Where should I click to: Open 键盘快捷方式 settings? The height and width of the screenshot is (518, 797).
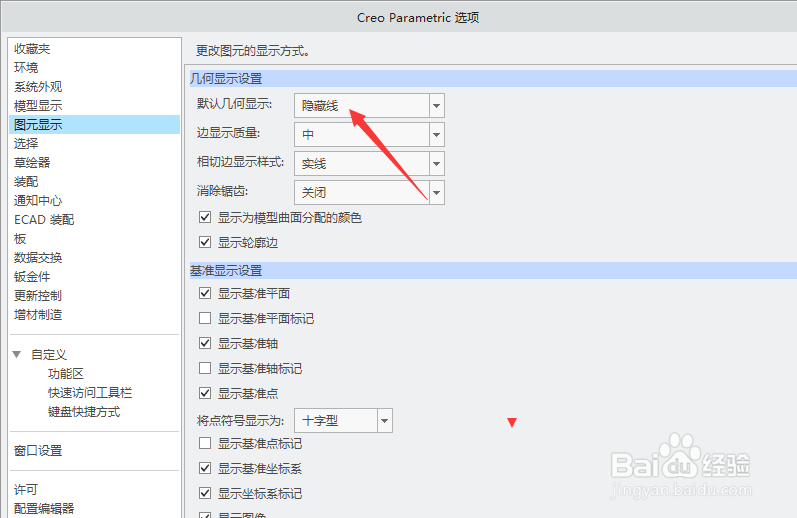pos(84,412)
